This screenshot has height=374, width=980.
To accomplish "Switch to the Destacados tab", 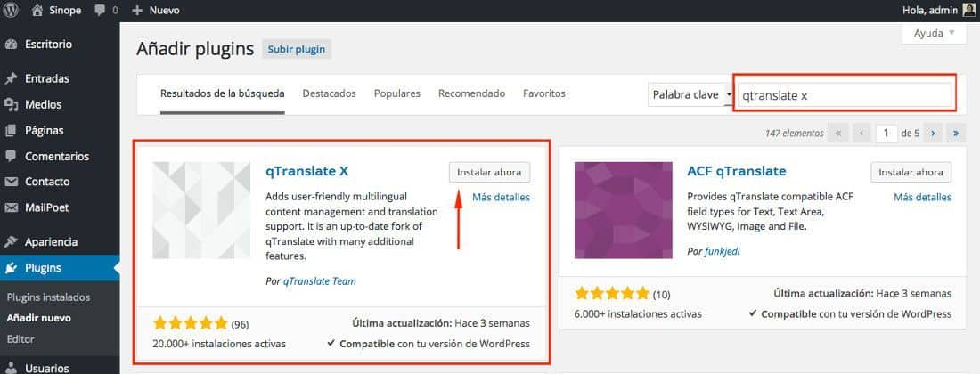I will [x=330, y=93].
